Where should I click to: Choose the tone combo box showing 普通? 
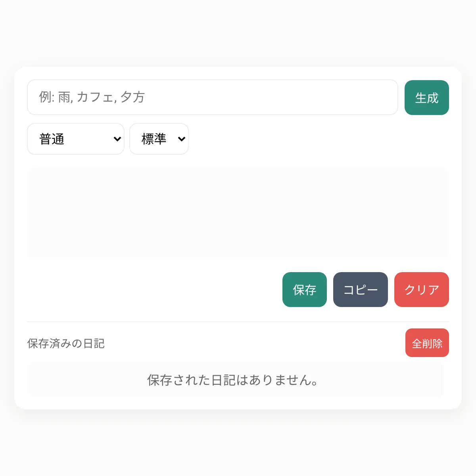(x=75, y=139)
